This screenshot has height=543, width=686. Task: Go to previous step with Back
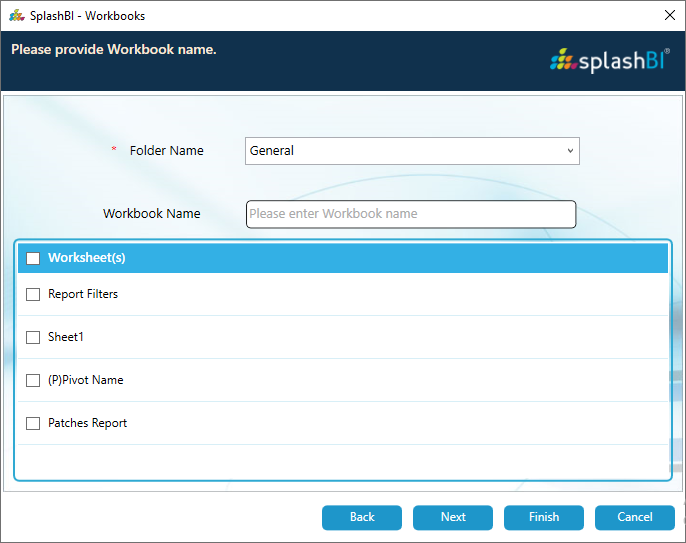[x=362, y=517]
